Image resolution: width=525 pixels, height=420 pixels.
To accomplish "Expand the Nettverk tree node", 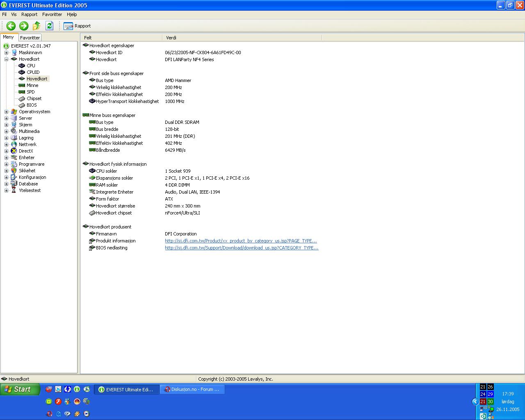I will click(6, 144).
